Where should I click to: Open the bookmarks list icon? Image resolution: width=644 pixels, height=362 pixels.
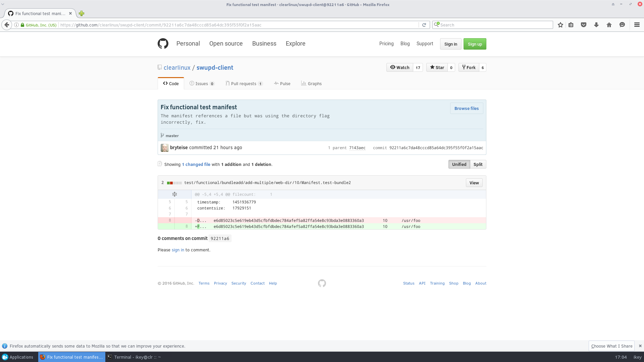point(571,25)
